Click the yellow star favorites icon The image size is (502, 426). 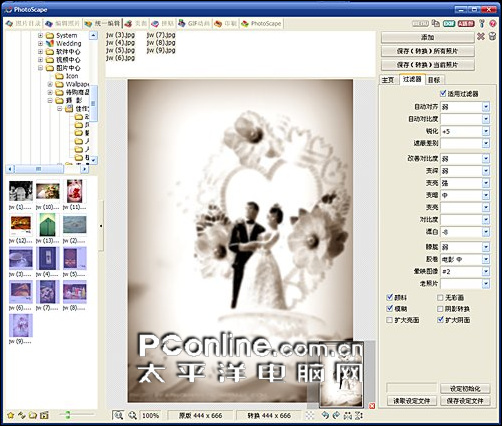pos(11,415)
